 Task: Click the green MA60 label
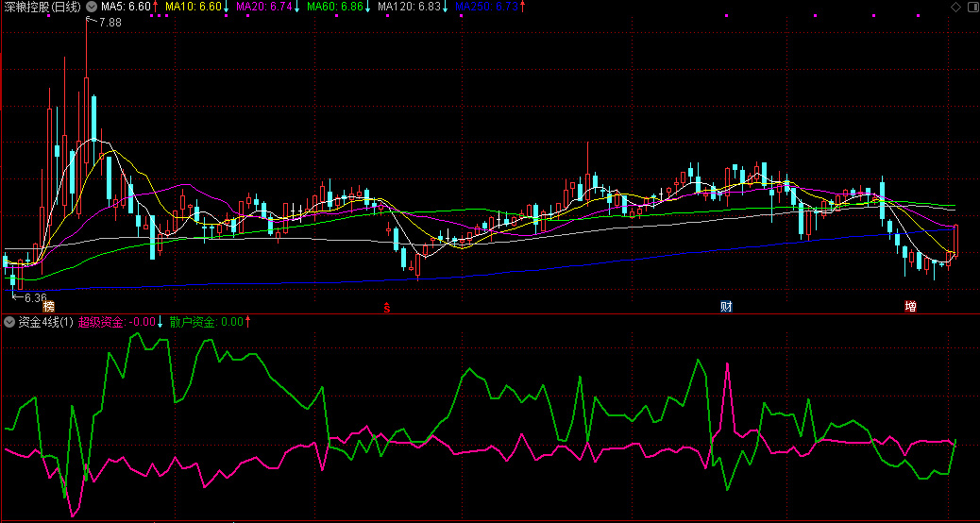coord(338,7)
